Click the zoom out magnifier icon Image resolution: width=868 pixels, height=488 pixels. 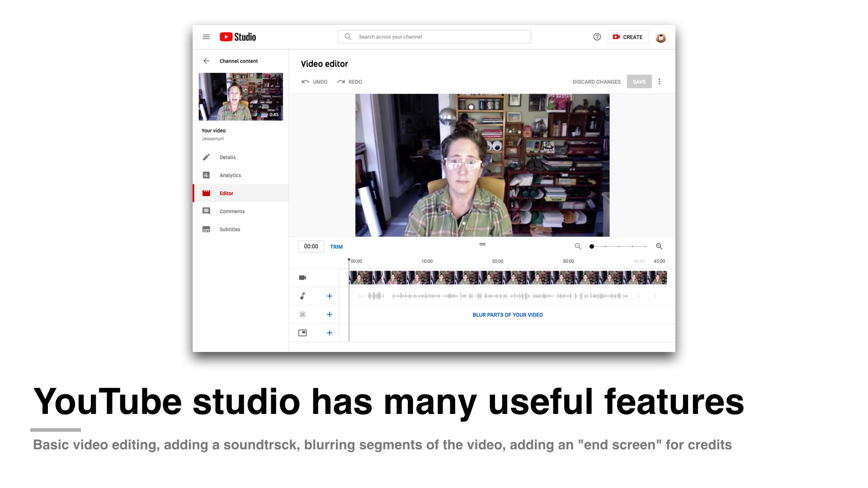pos(578,245)
